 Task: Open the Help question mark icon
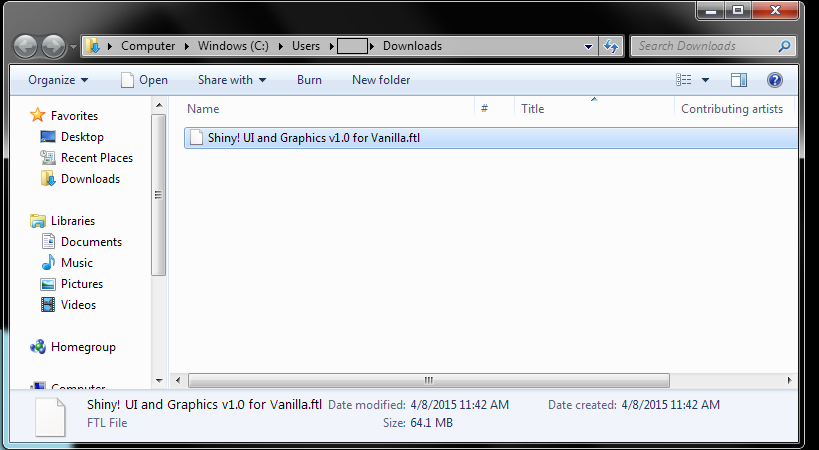pyautogui.click(x=774, y=80)
